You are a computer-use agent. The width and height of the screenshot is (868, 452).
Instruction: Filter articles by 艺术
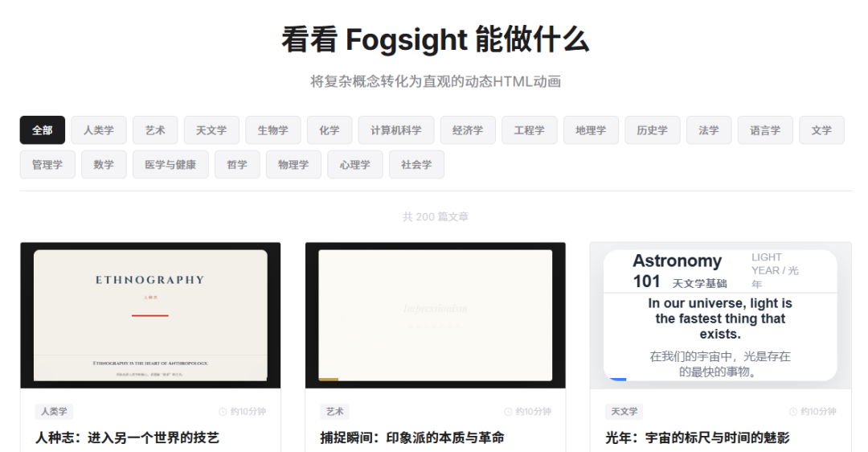click(x=155, y=130)
